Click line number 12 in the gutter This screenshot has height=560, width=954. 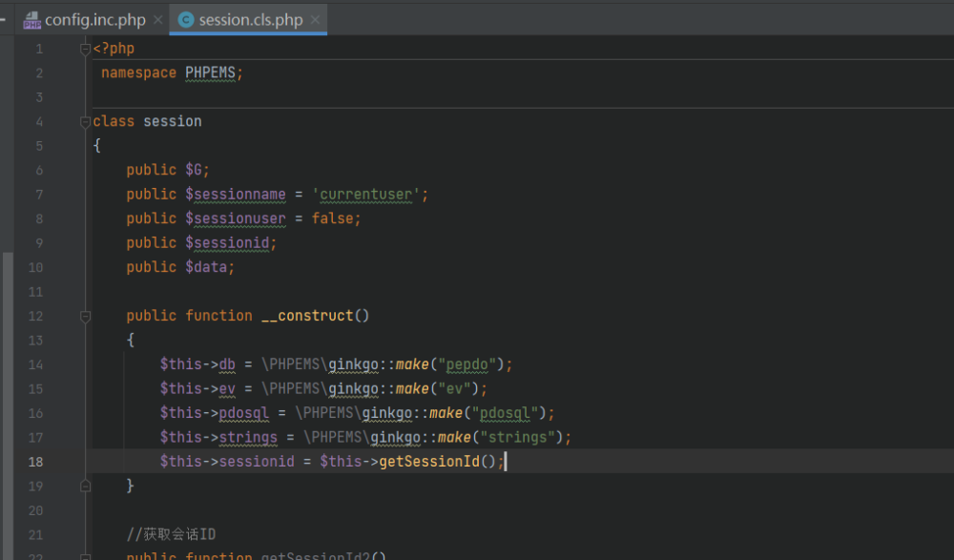click(36, 316)
